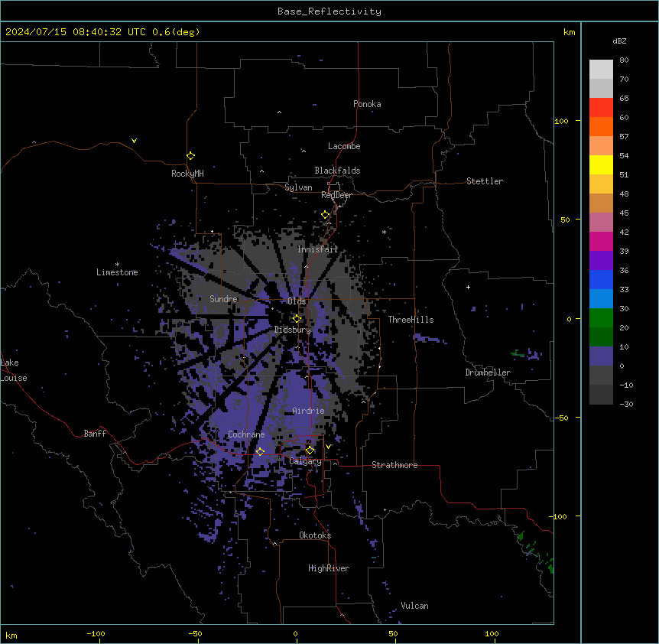Click the white asterisk east of Innisfail
The width and height of the screenshot is (659, 644).
(384, 232)
